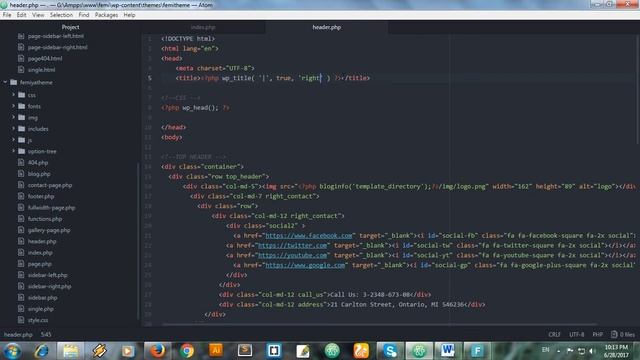640x360 pixels.
Task: Open the media player taskbar icon
Action: [x=128, y=351]
